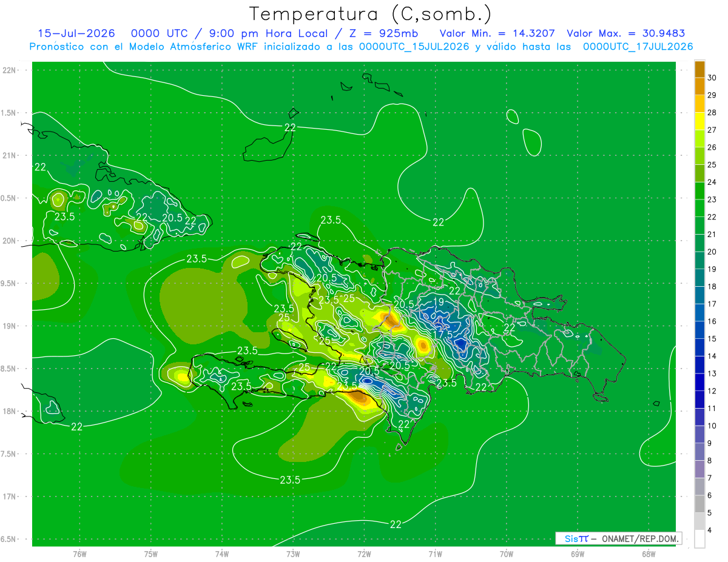Click the latitude axis label '22N'

10,70
